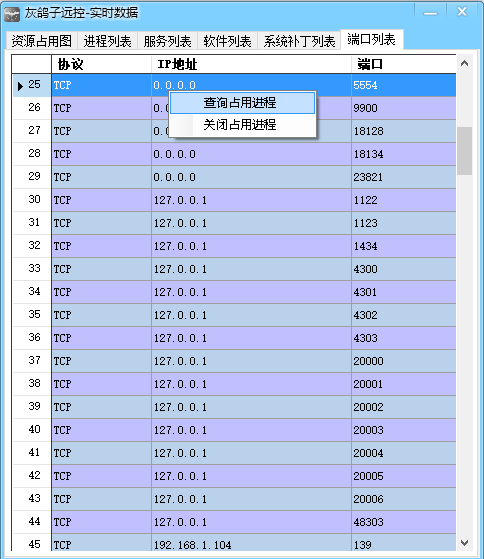Click the scrollbar down arrow
The image size is (484, 559).
pyautogui.click(x=464, y=543)
